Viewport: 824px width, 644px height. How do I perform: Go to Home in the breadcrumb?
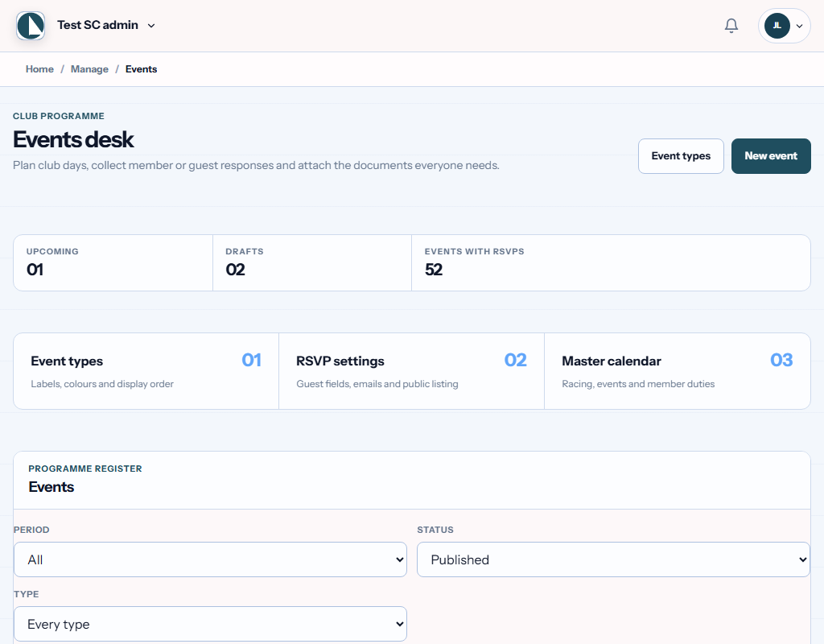click(39, 69)
